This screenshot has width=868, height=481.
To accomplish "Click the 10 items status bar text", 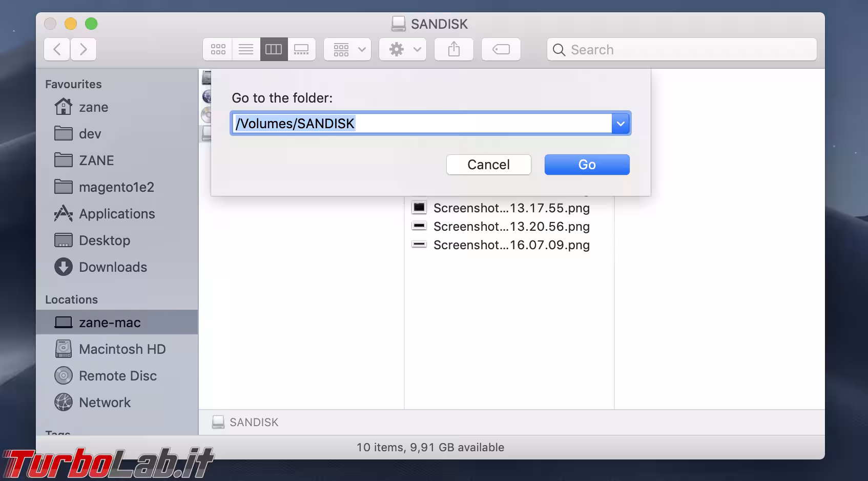I will tap(430, 447).
